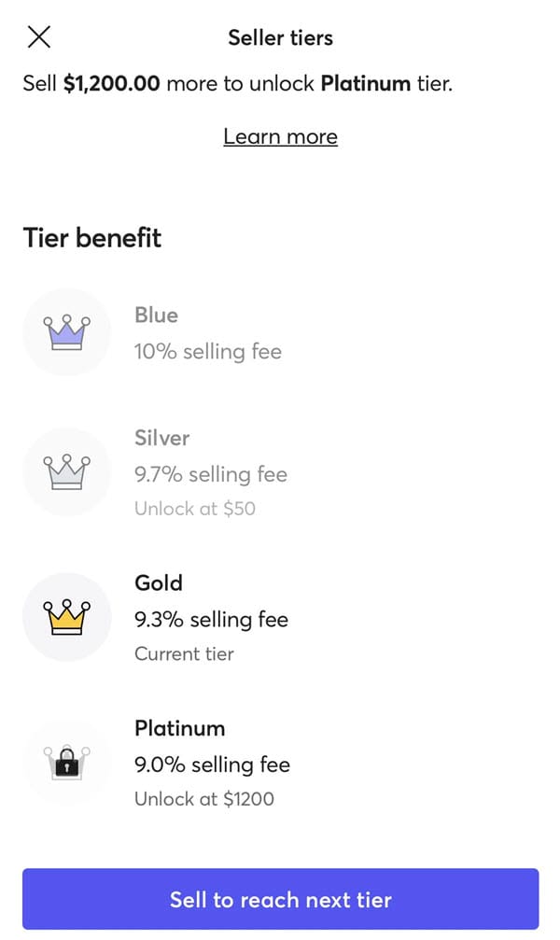Tap the 9.7% selling fee text
The height and width of the screenshot is (940, 560).
211,474
